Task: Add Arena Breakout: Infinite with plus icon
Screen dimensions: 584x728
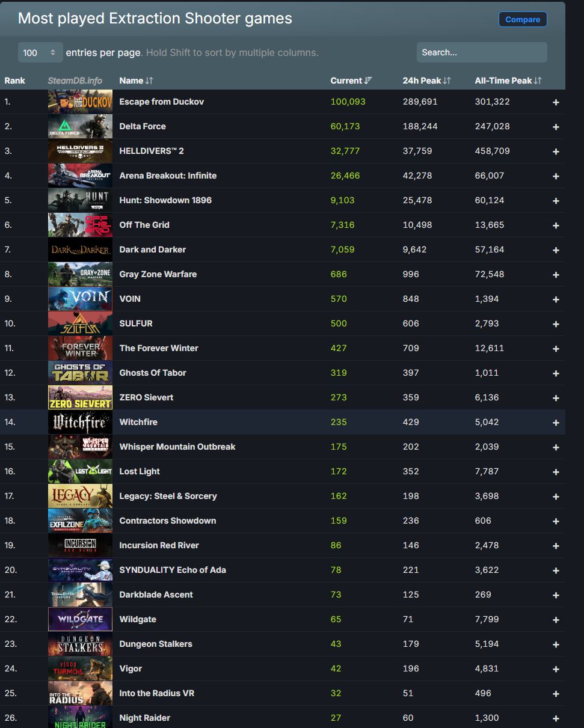Action: coord(556,176)
